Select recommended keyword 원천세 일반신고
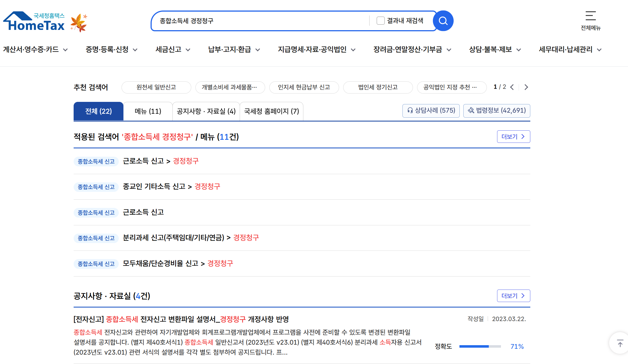628x364 pixels. click(x=156, y=87)
